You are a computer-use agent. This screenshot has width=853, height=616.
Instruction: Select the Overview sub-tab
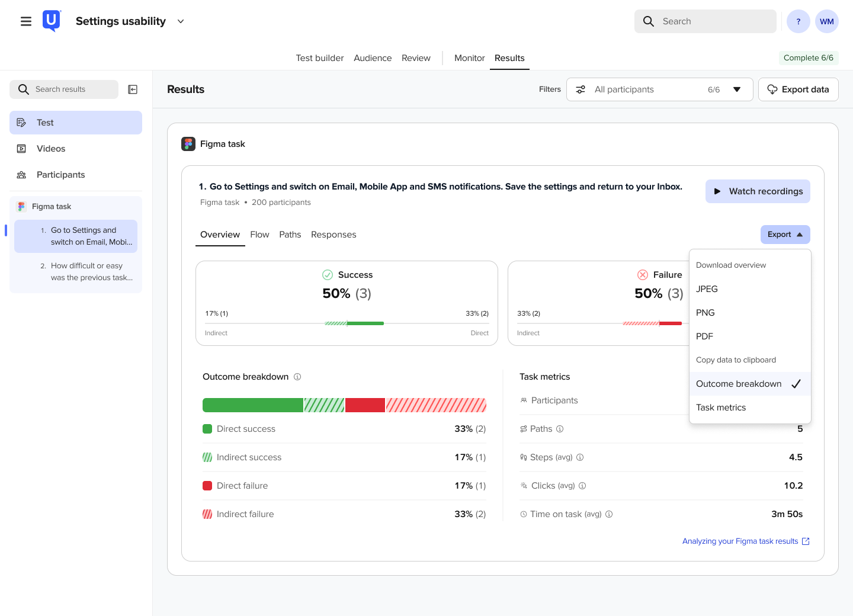tap(220, 235)
